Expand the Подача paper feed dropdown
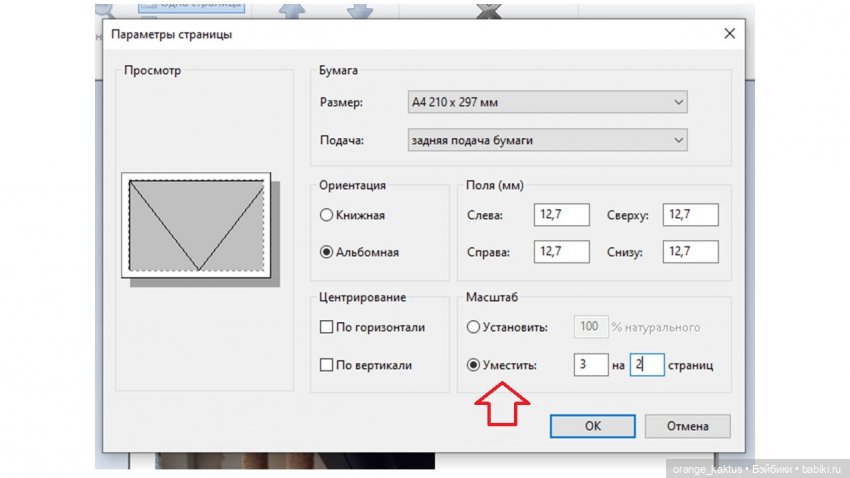Viewport: 850px width, 478px height. tap(547, 140)
